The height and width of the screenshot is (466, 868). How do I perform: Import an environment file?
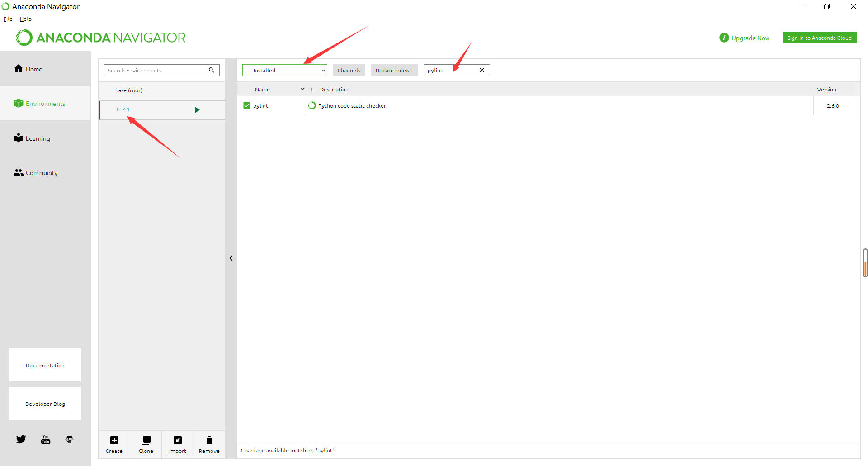tap(177, 444)
